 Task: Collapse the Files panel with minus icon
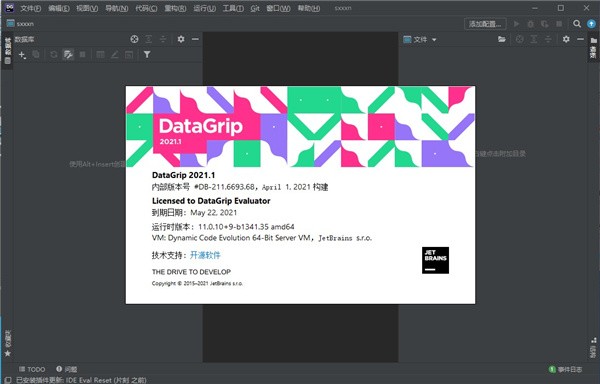tap(580, 39)
